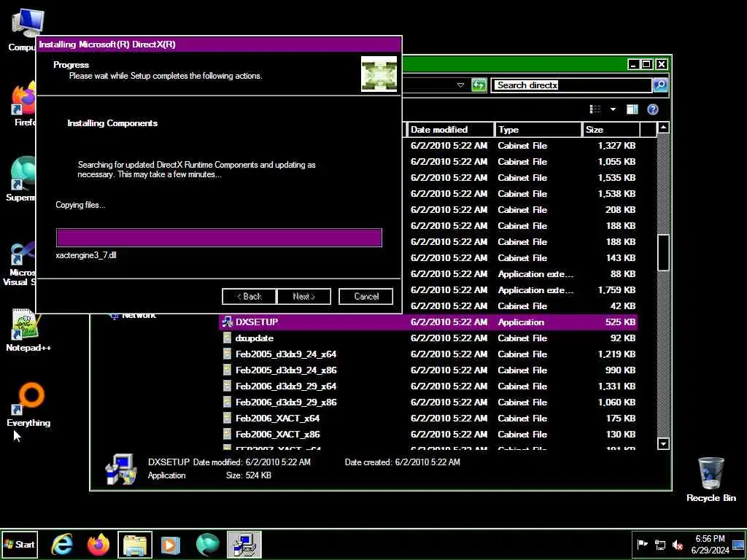Click the volume muted tray icon
Screen dimensions: 747x560
tap(678, 545)
